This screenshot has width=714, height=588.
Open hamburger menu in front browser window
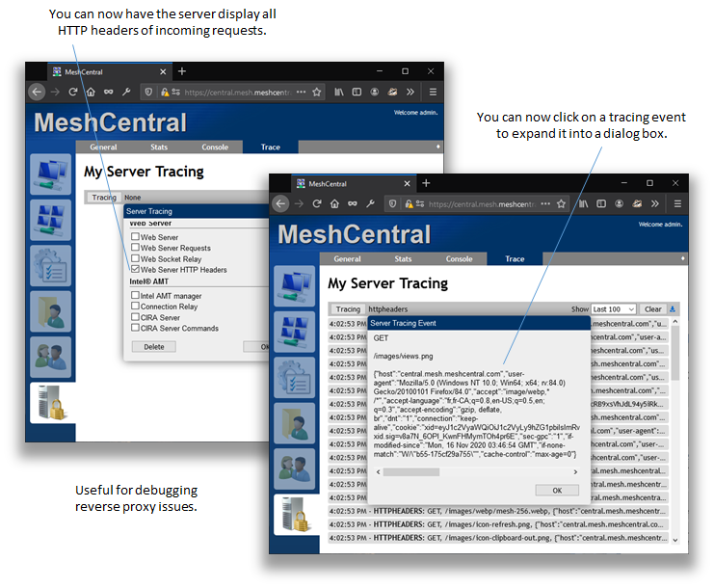click(677, 203)
